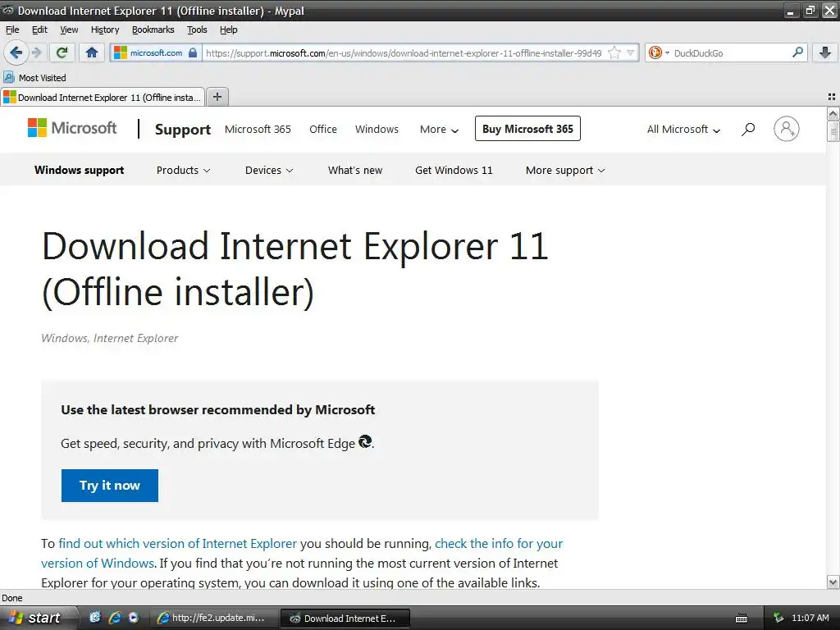
Task: Open the File menu
Action: (x=12, y=30)
